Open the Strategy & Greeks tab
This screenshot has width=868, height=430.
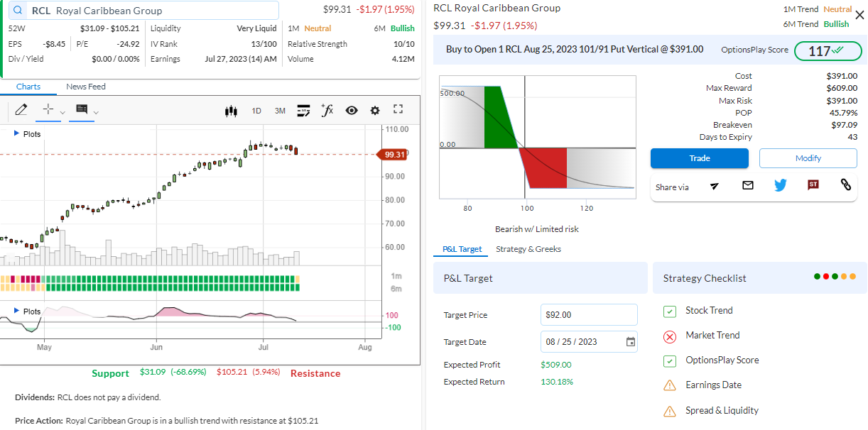528,249
